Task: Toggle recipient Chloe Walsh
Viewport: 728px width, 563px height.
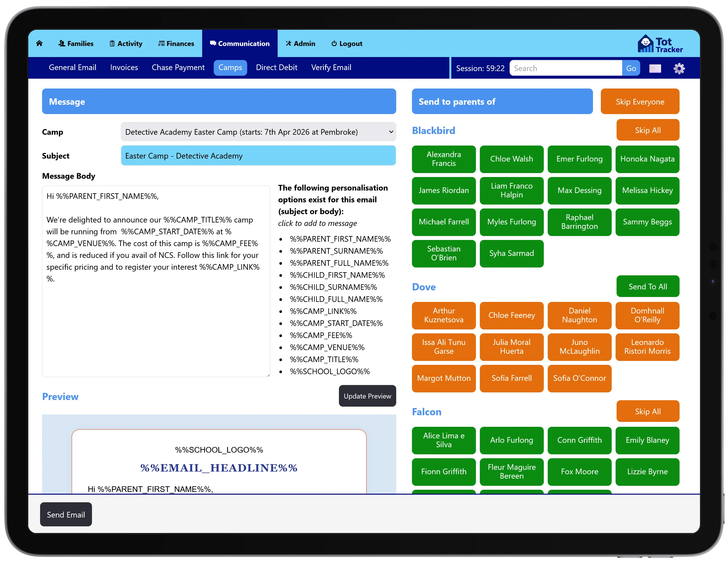Action: [x=511, y=159]
